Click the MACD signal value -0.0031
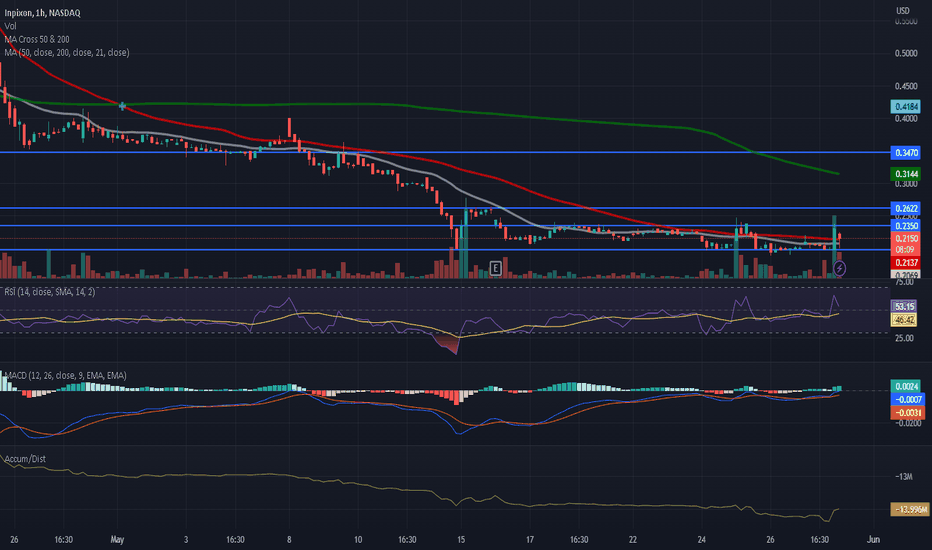Image resolution: width=932 pixels, height=550 pixels. (x=906, y=413)
